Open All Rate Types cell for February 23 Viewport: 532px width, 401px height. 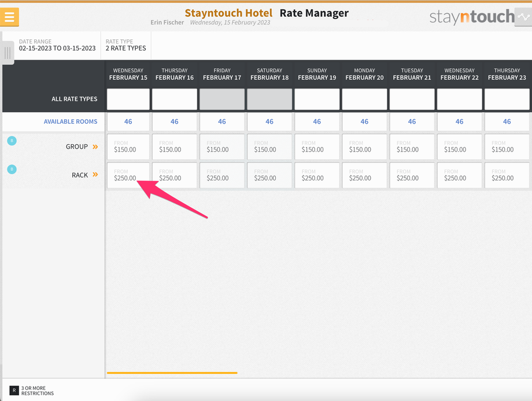coord(507,99)
